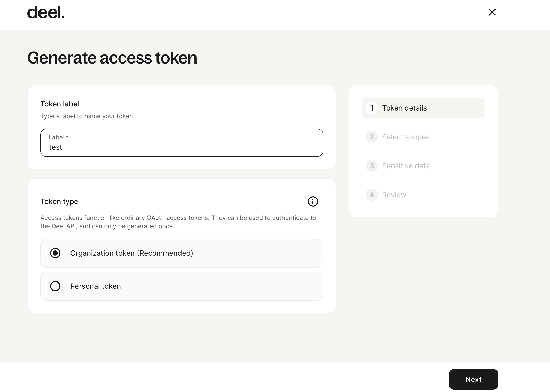Image resolution: width=550 pixels, height=392 pixels.
Task: Click the Token label heading
Action: click(x=60, y=104)
